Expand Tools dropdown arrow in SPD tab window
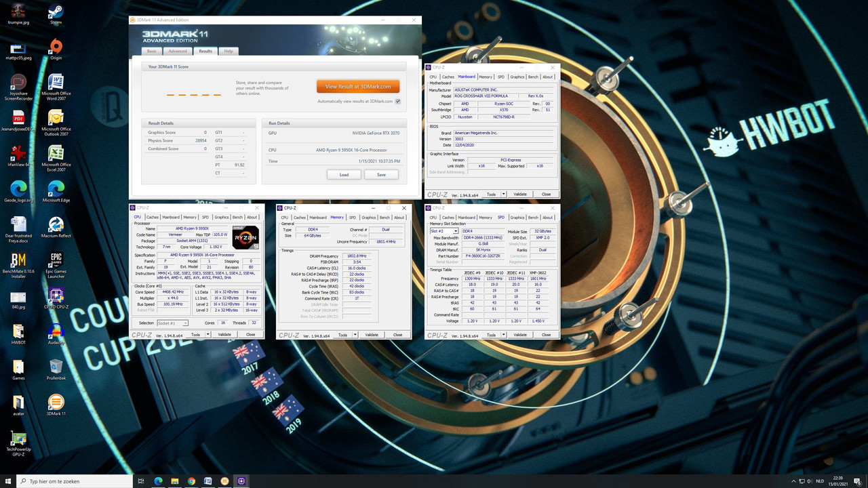Image resolution: width=868 pixels, height=488 pixels. [x=503, y=335]
